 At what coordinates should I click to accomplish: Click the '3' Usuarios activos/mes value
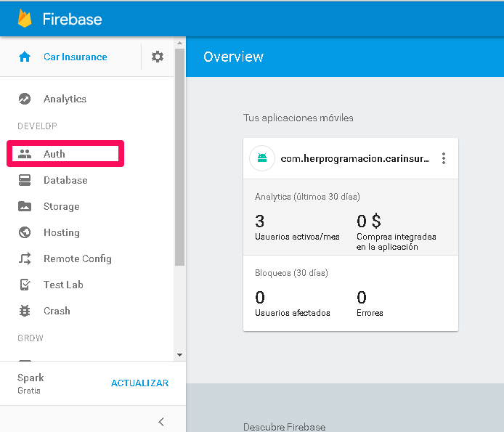[x=260, y=221]
